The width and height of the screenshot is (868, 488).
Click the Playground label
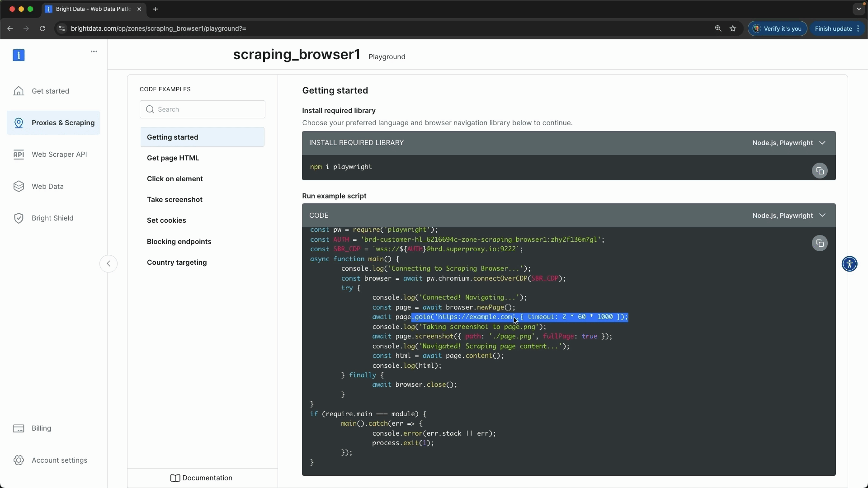tap(387, 57)
